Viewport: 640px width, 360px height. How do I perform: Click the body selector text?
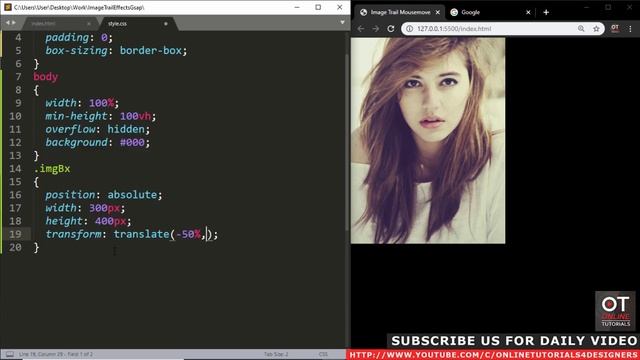tap(46, 77)
